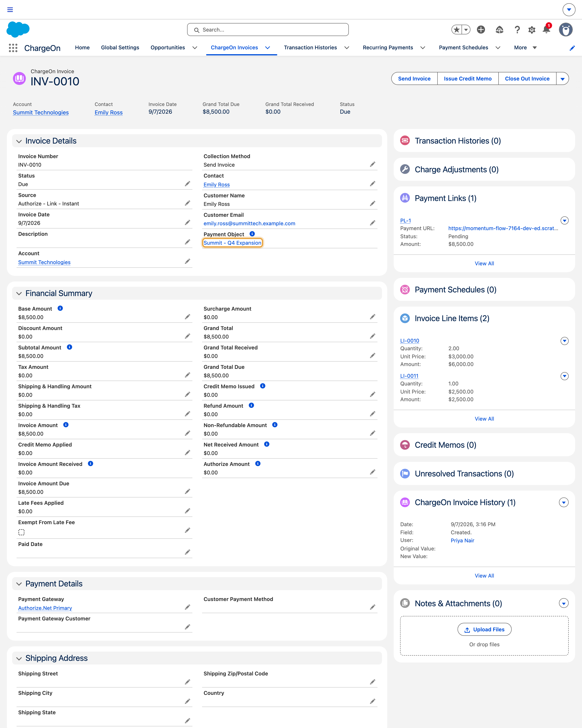
Task: Click the Issue Credit Memo button
Action: (x=468, y=79)
